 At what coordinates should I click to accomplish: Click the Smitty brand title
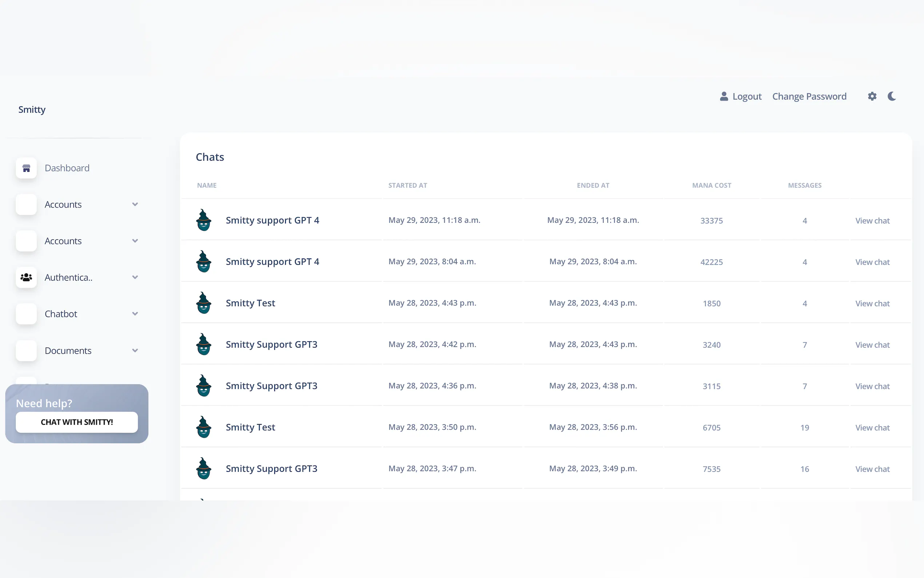click(32, 110)
